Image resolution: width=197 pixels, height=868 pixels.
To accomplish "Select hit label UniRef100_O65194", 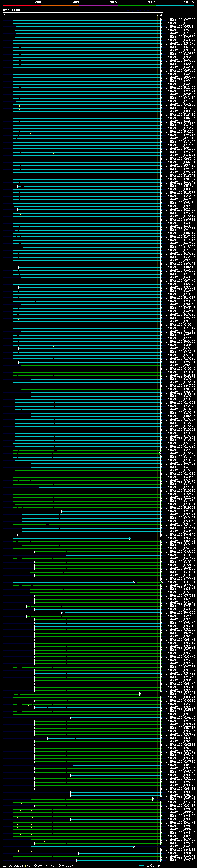I will click(180, 26).
